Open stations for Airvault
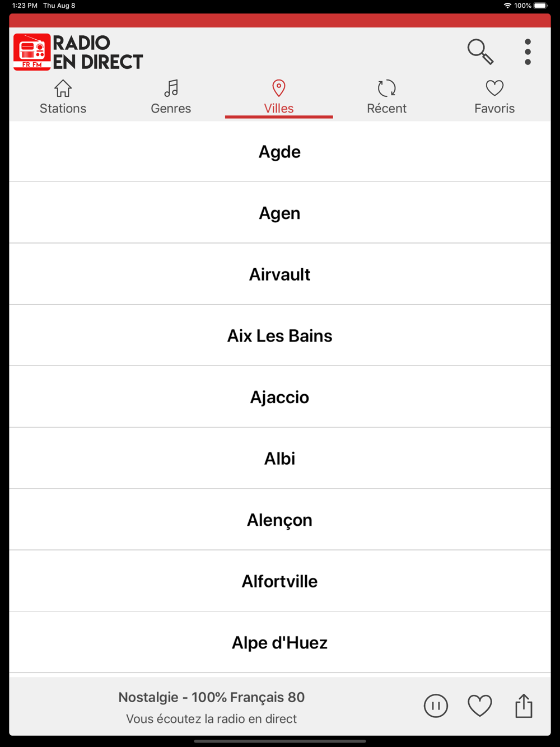 click(x=279, y=274)
